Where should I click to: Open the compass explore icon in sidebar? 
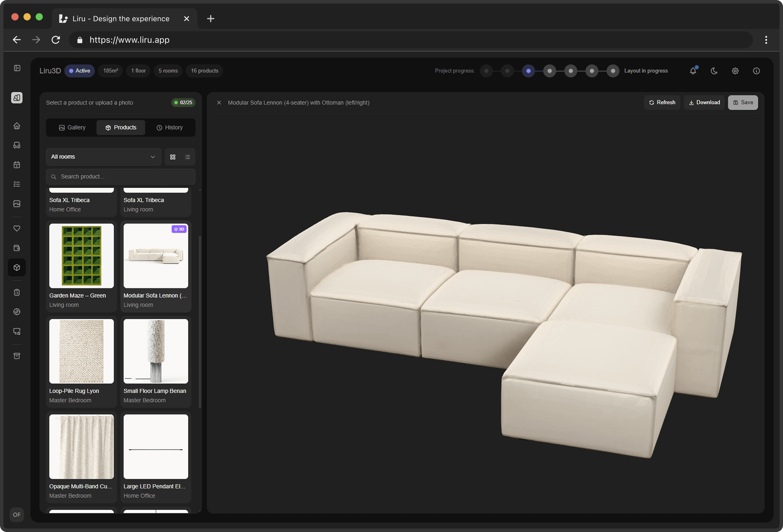(x=17, y=311)
